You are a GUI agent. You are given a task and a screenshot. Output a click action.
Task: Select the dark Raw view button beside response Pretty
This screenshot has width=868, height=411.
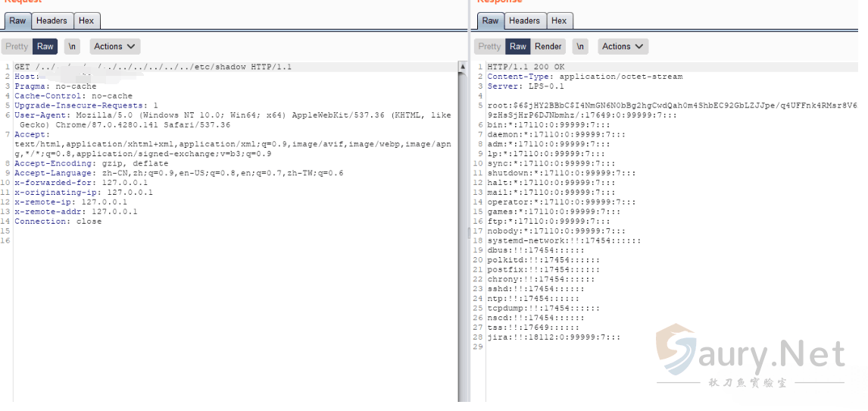click(518, 46)
